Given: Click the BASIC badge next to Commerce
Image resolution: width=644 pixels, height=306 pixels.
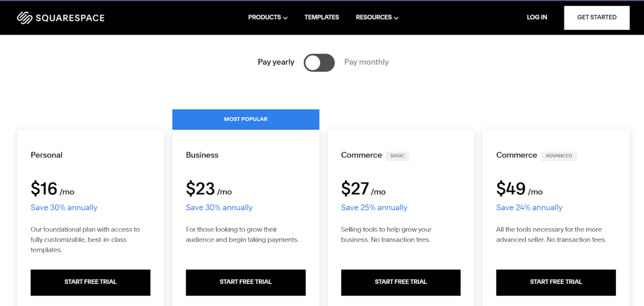Looking at the screenshot, I should (397, 156).
